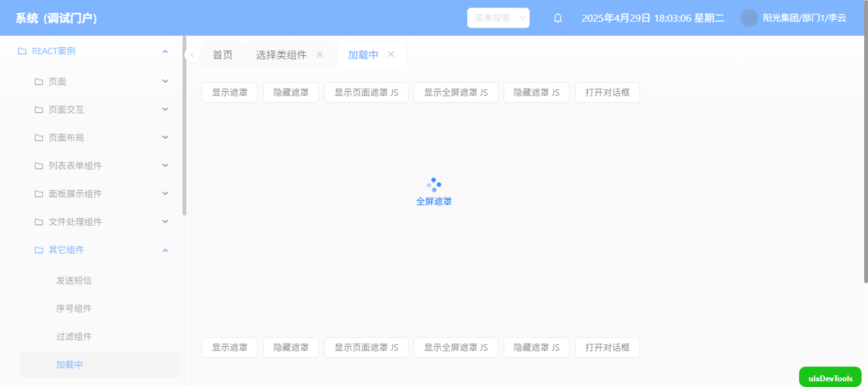Expand the 文件处理组件 submenu chevron
Screen dimensions: 868x387
coord(165,222)
